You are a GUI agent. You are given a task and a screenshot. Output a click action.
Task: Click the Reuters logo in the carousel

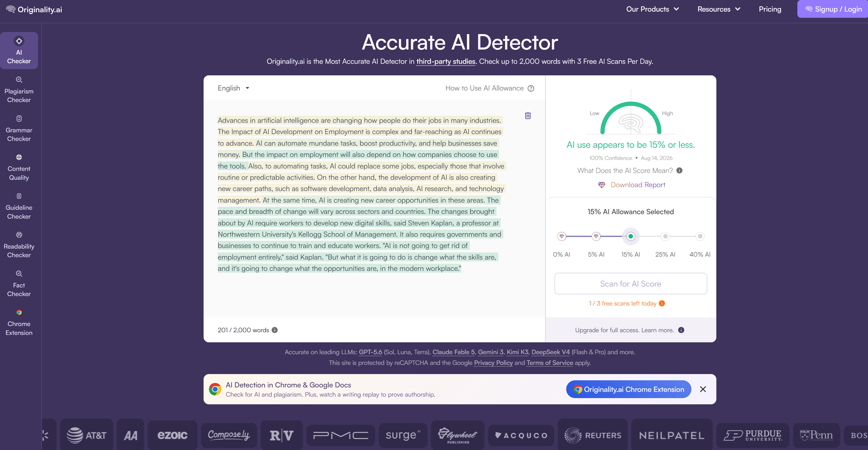pyautogui.click(x=592, y=435)
